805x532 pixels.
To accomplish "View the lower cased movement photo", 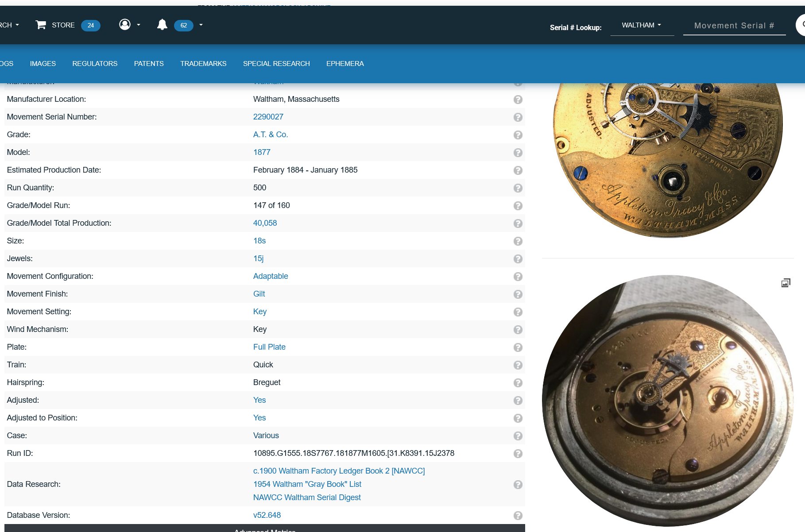I will pyautogui.click(x=668, y=401).
